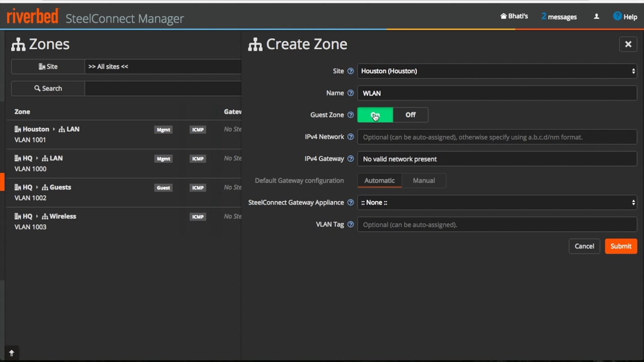Click help icon next to IPv4 Network
The width and height of the screenshot is (644, 362).
(x=351, y=137)
